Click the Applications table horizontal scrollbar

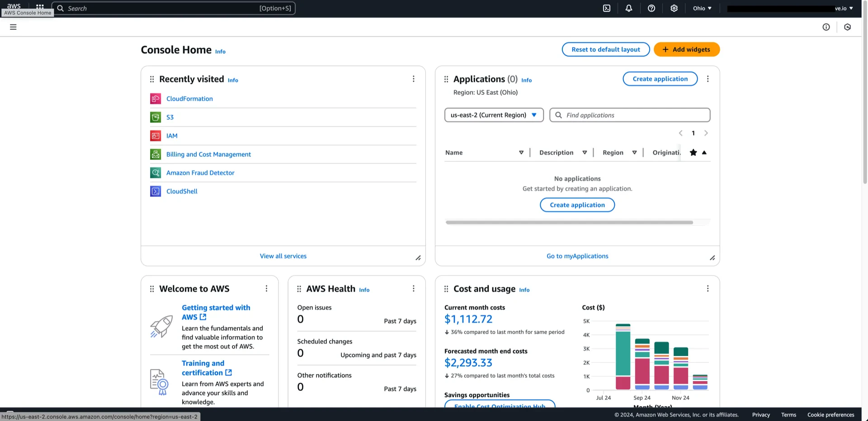[569, 222]
